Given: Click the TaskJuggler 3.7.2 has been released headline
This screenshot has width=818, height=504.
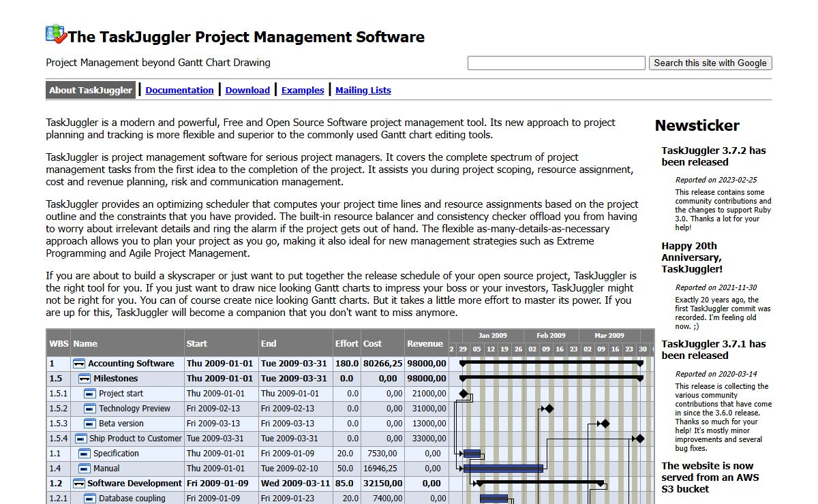Looking at the screenshot, I should (x=714, y=156).
